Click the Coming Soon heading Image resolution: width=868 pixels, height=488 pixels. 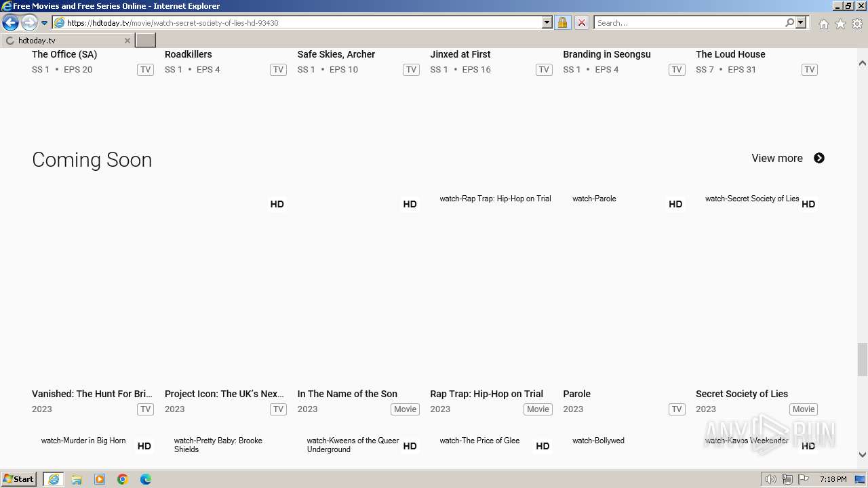[92, 160]
